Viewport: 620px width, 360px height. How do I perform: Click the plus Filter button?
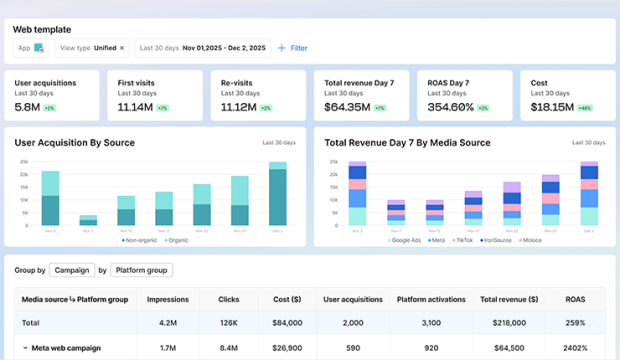click(293, 48)
